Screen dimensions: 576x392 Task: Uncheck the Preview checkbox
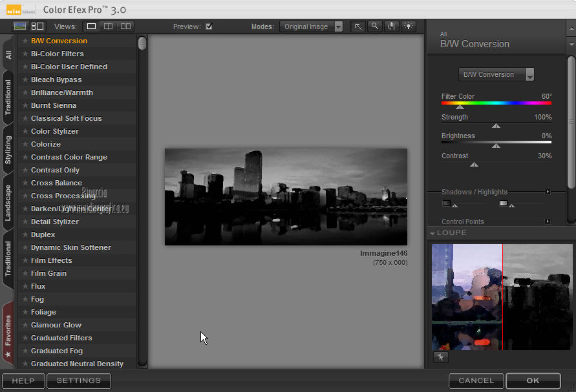209,26
